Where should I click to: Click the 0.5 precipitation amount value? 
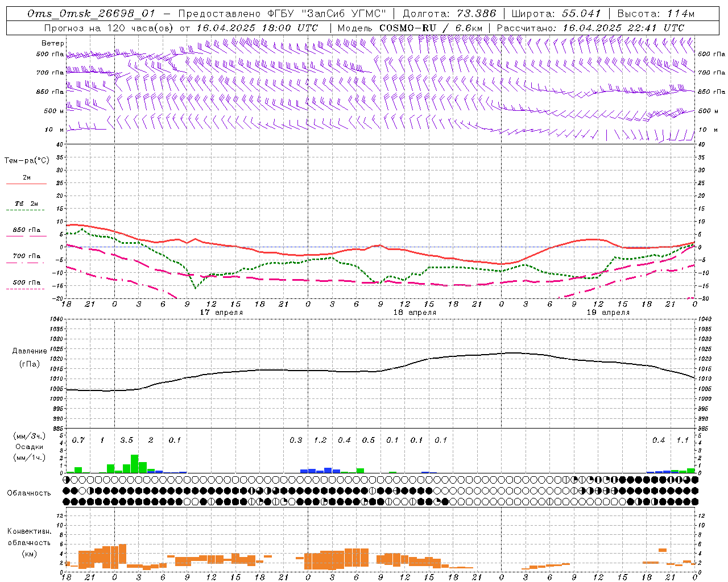point(368,440)
